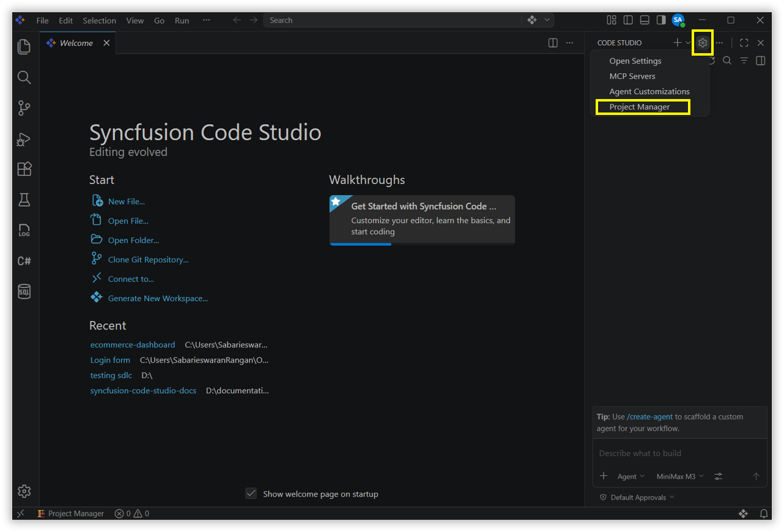This screenshot has height=532, width=784.
Task: Go forward using the right arrow
Action: tap(253, 20)
